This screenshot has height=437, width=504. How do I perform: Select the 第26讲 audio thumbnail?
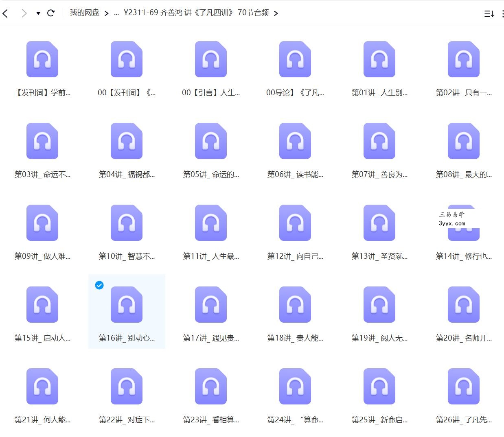[x=464, y=386]
